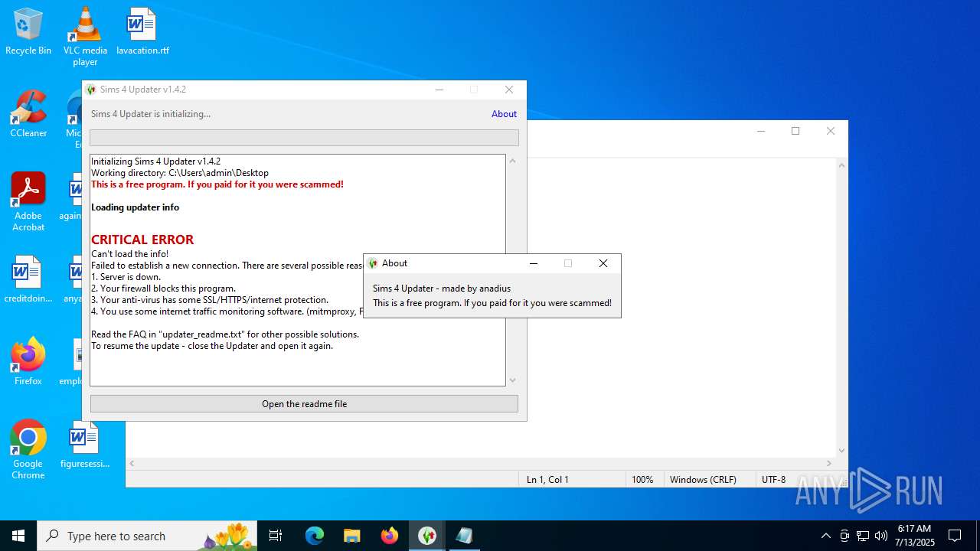Viewport: 980px width, 551px height.
Task: Launch Firefox desktop shortcut
Action: 28,362
